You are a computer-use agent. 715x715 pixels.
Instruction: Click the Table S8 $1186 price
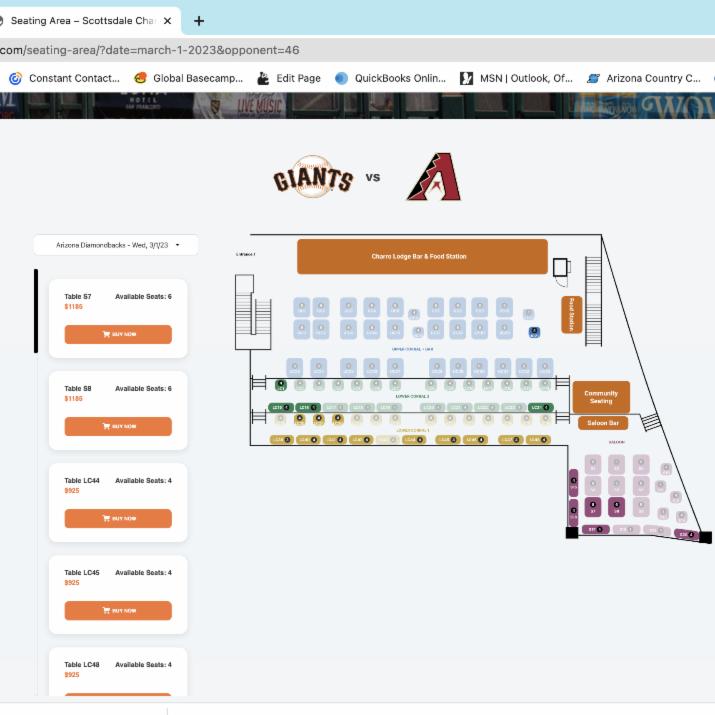[73, 399]
